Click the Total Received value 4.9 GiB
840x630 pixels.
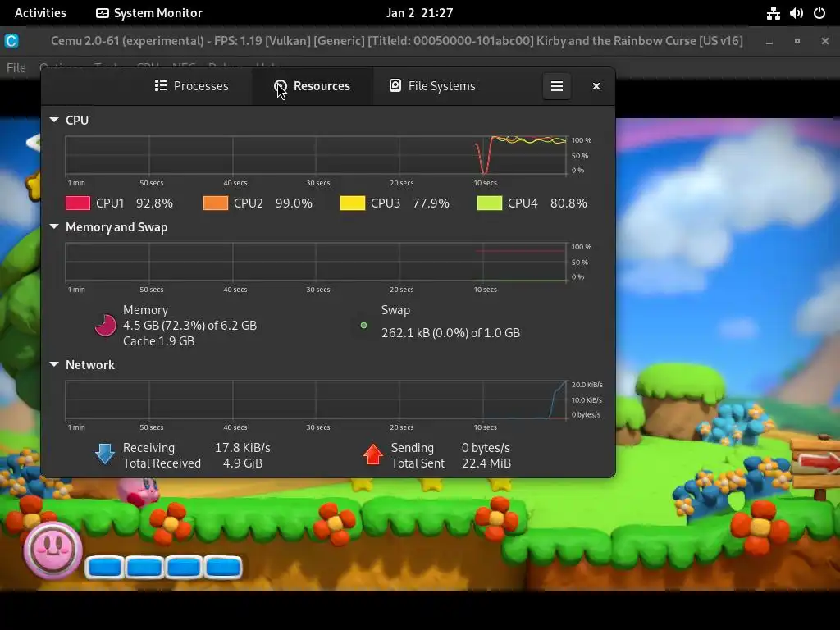[243, 463]
